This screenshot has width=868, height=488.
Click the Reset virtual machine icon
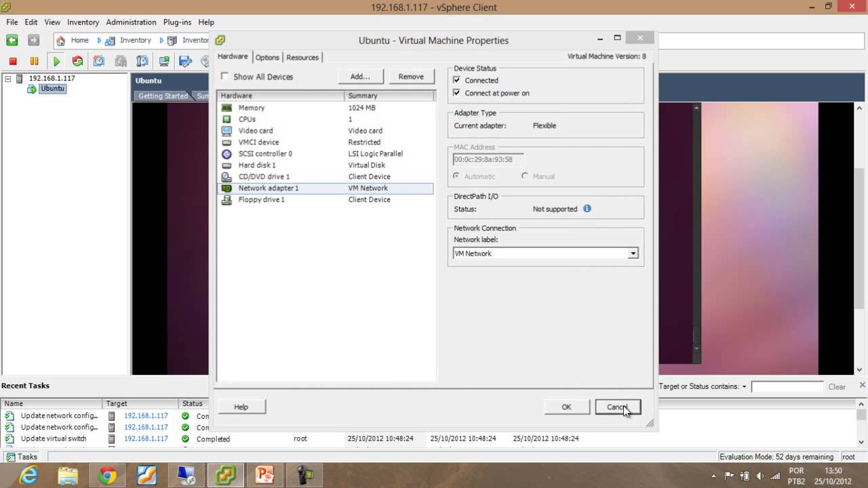tap(77, 61)
